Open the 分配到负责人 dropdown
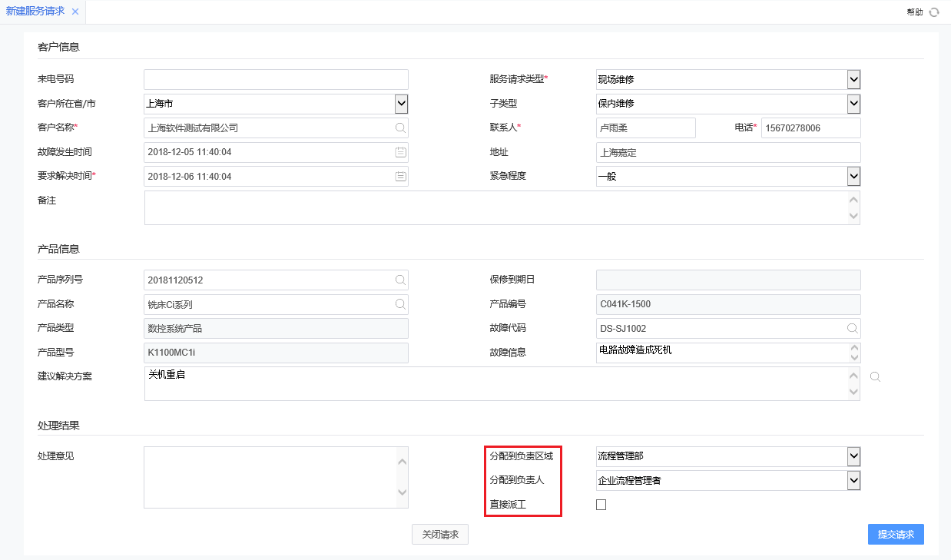 (x=853, y=480)
